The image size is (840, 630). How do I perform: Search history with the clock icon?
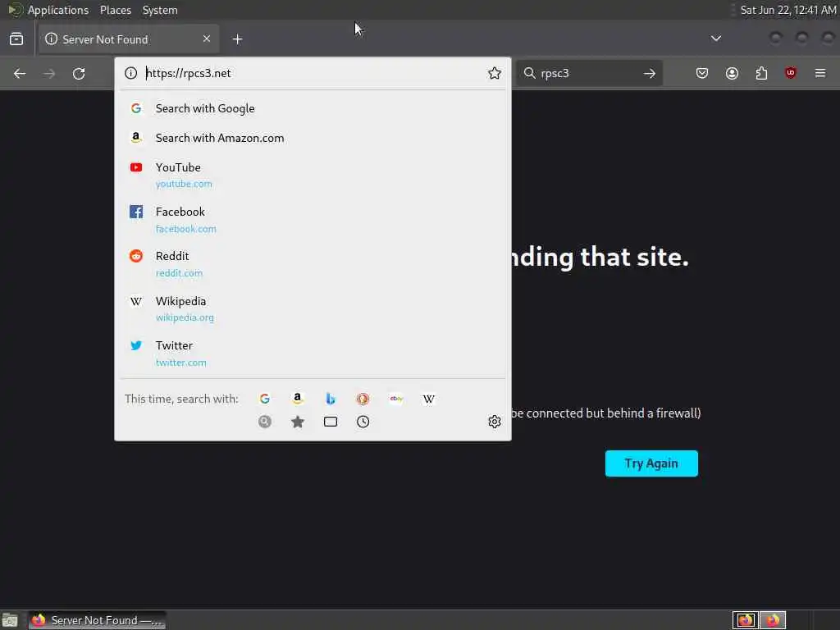pyautogui.click(x=363, y=422)
